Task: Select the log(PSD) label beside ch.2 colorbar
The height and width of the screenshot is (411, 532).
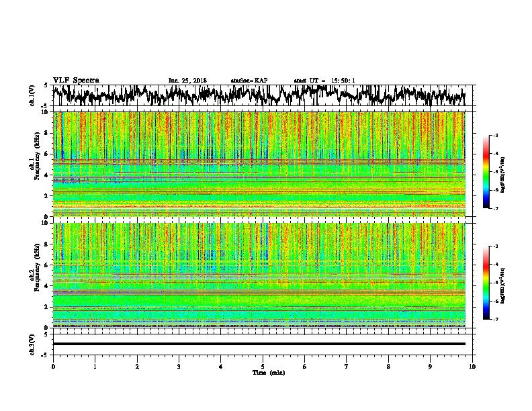Action: coord(502,285)
